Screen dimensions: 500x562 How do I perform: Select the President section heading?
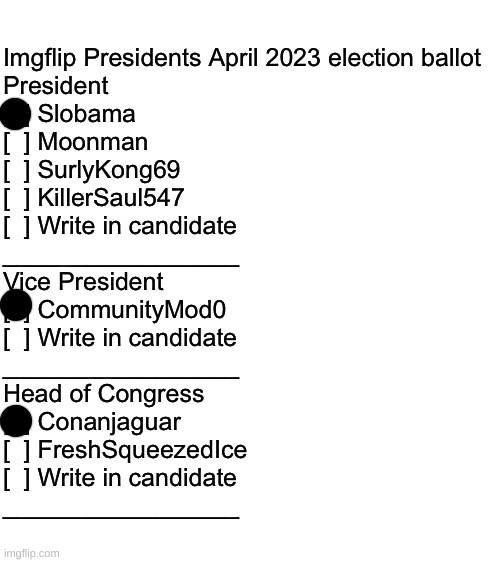point(56,86)
